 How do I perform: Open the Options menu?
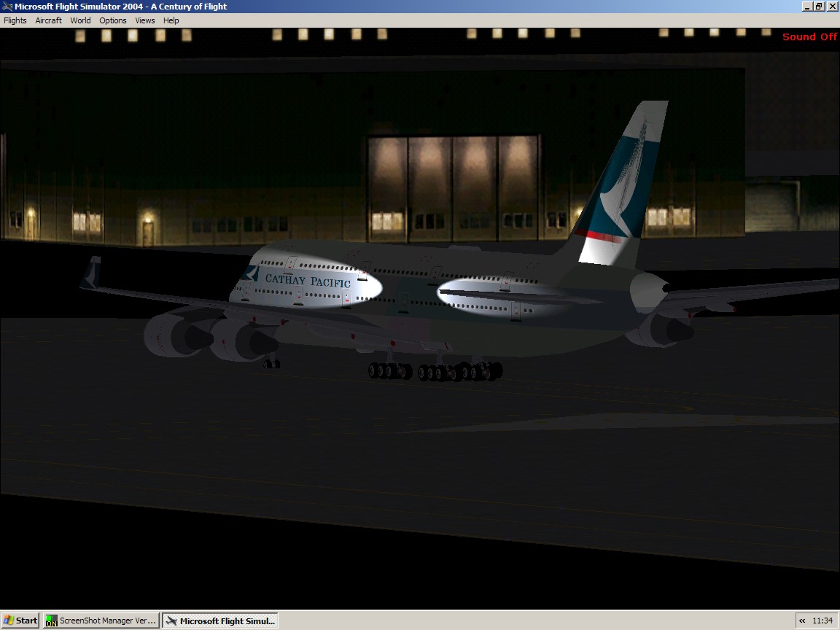(112, 20)
